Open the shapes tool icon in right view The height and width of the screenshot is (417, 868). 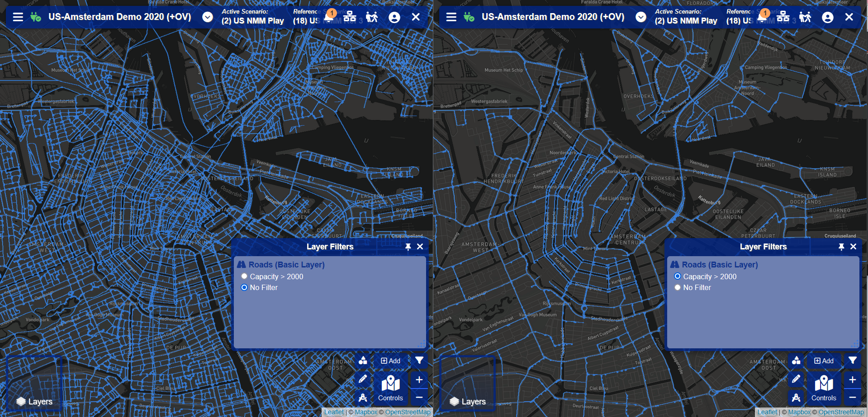tap(796, 361)
